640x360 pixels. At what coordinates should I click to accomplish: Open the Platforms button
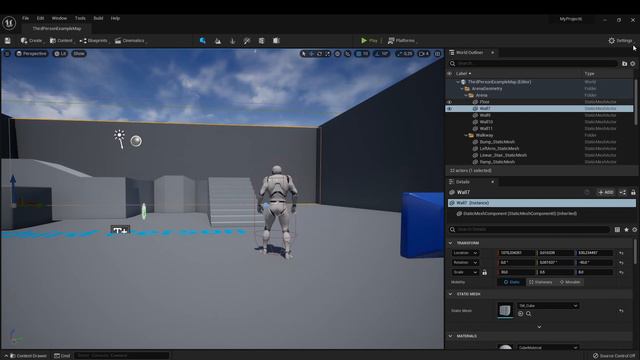coord(402,40)
